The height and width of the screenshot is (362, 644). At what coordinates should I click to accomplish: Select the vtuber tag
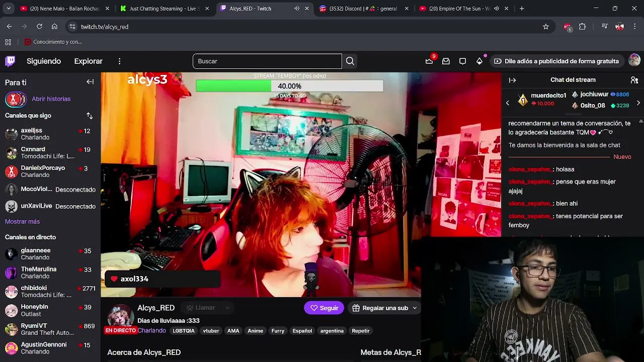tap(211, 331)
